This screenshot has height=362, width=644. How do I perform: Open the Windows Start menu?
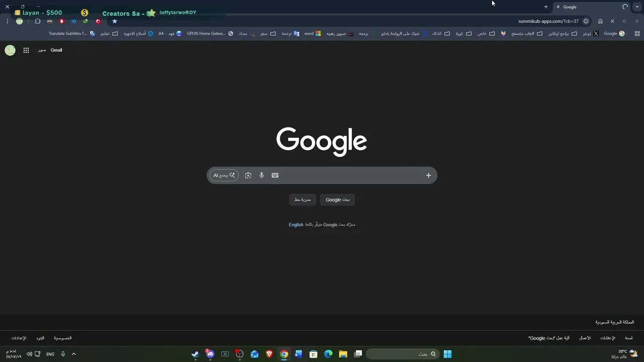[447, 354]
